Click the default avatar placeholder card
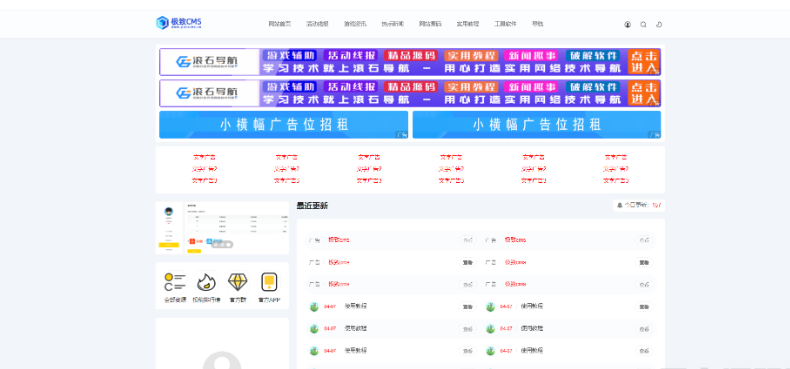Viewport: 790px width, 369px height. click(222, 343)
